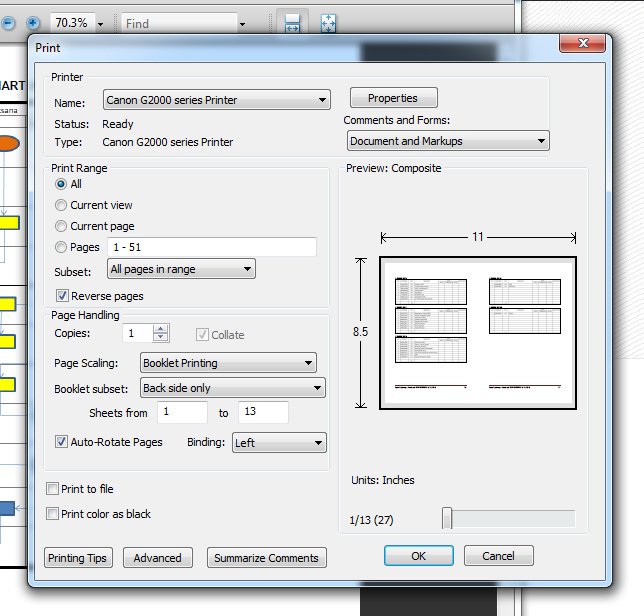Increase copies with the up arrow
Viewport: 644px width, 616px height.
(x=161, y=329)
